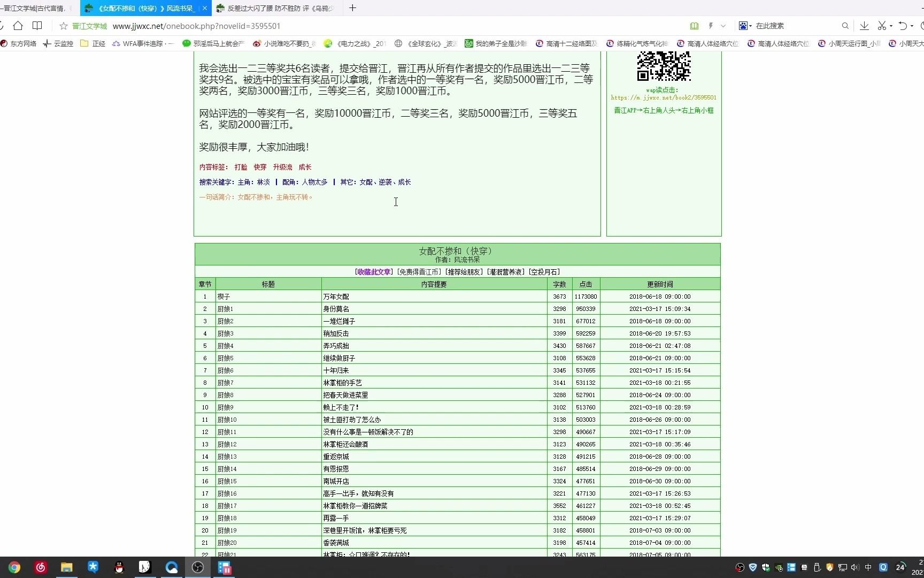The image size is (924, 578).
Task: Open the 高清十二经络图 bookmark
Action: click(567, 44)
